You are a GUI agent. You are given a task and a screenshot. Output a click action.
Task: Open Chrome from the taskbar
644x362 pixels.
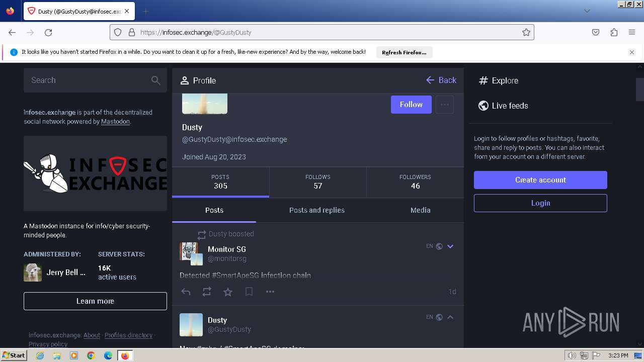pos(91,355)
